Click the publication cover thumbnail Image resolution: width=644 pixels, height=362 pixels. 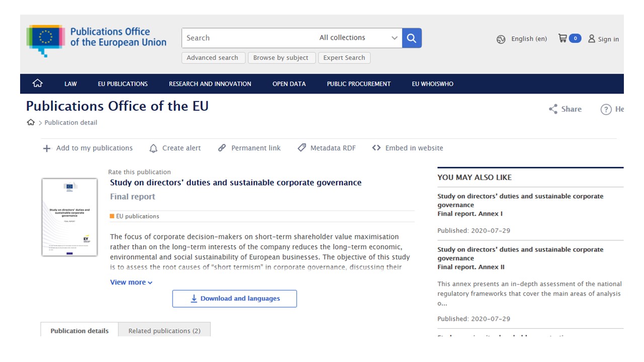click(69, 217)
